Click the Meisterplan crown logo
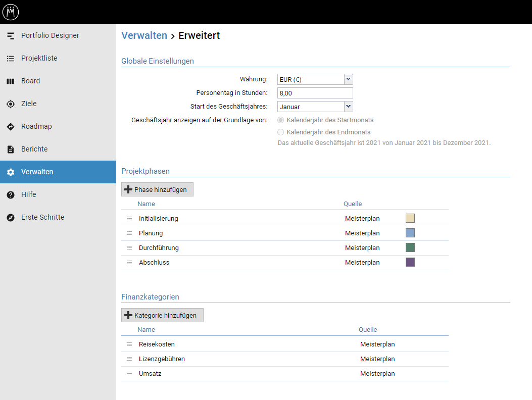 [x=11, y=12]
